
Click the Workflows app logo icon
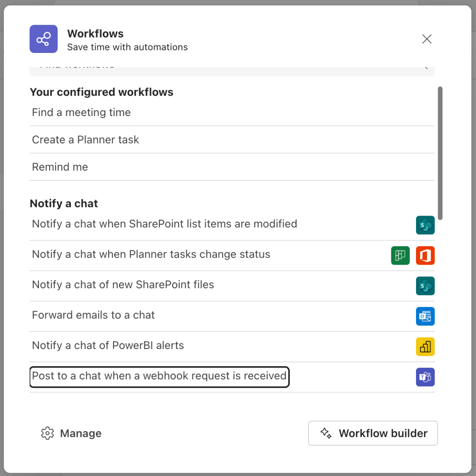click(44, 39)
